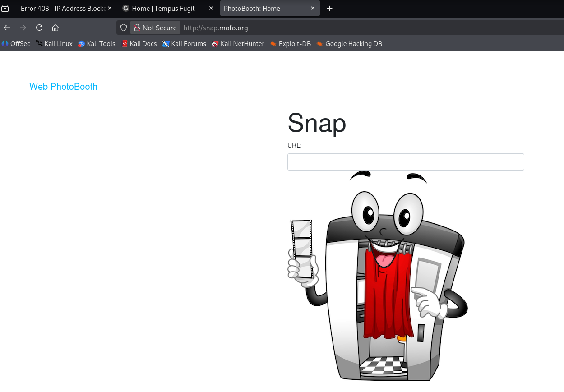
Task: Open the OffSec bookmark
Action: coord(16,44)
